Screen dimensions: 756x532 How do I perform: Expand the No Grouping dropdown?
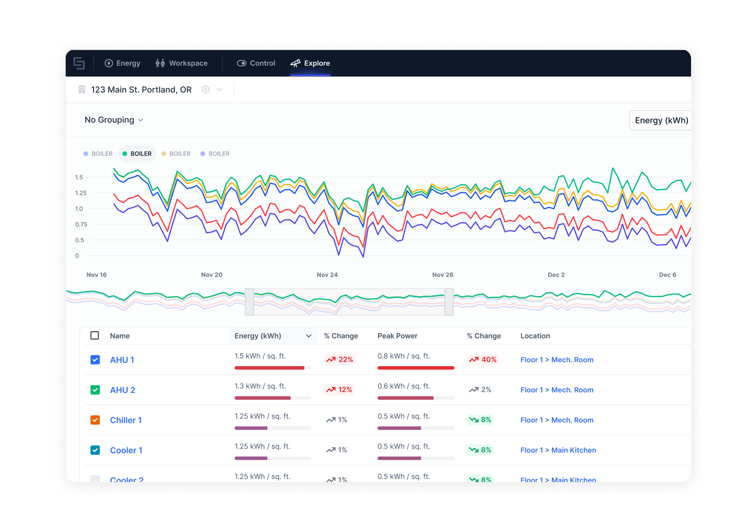click(114, 120)
